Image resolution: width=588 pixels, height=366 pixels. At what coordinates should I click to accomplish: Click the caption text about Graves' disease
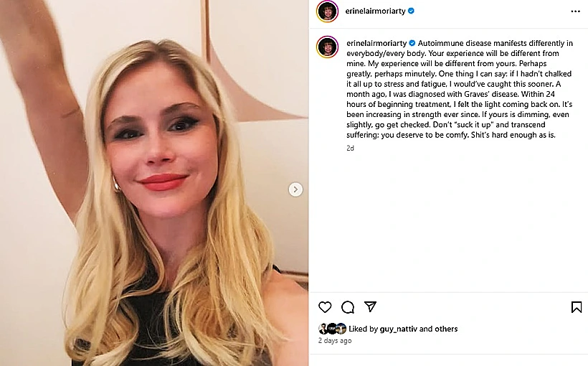[460, 89]
